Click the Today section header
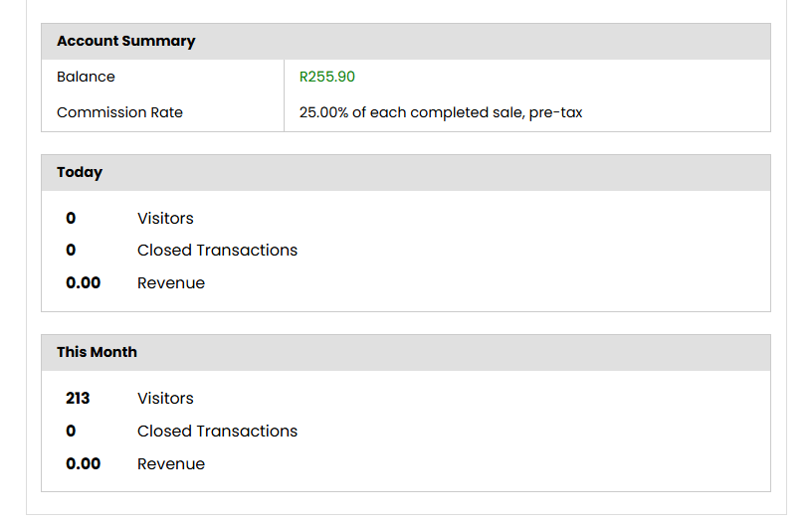 (x=80, y=173)
